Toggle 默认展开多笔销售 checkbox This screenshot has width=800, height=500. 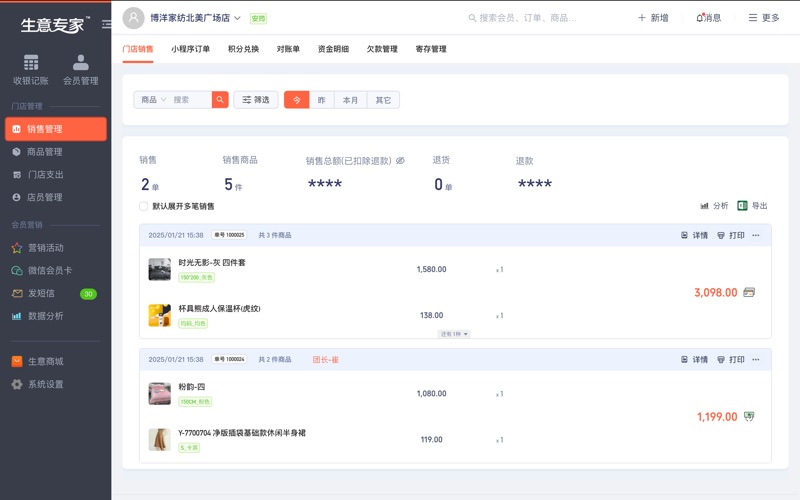coord(143,206)
